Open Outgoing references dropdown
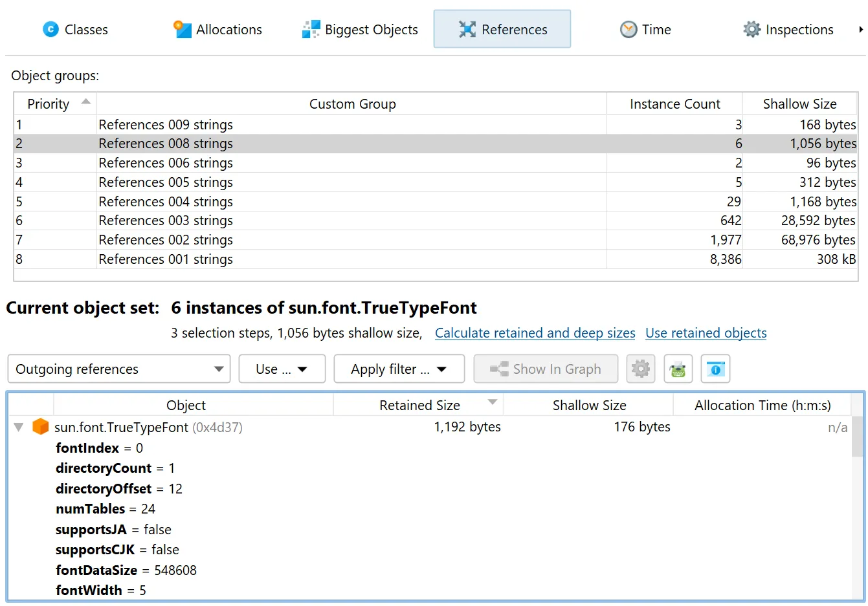This screenshot has width=868, height=606. click(119, 369)
